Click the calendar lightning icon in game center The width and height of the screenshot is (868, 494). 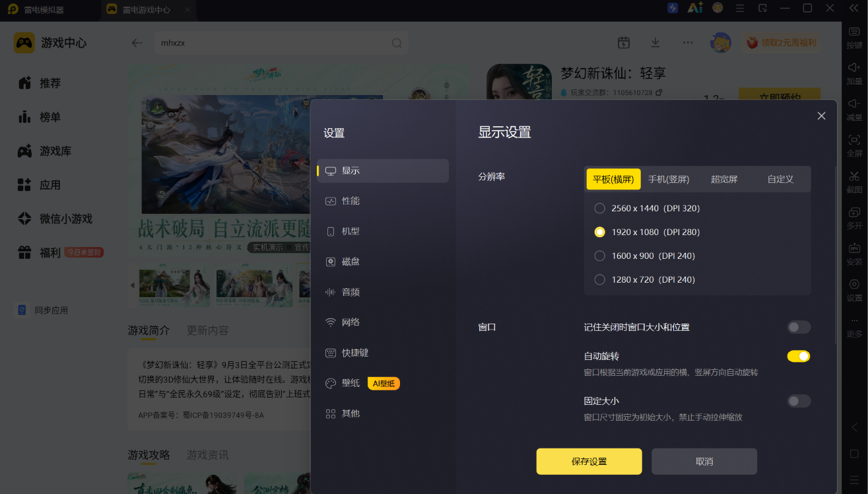pos(623,42)
